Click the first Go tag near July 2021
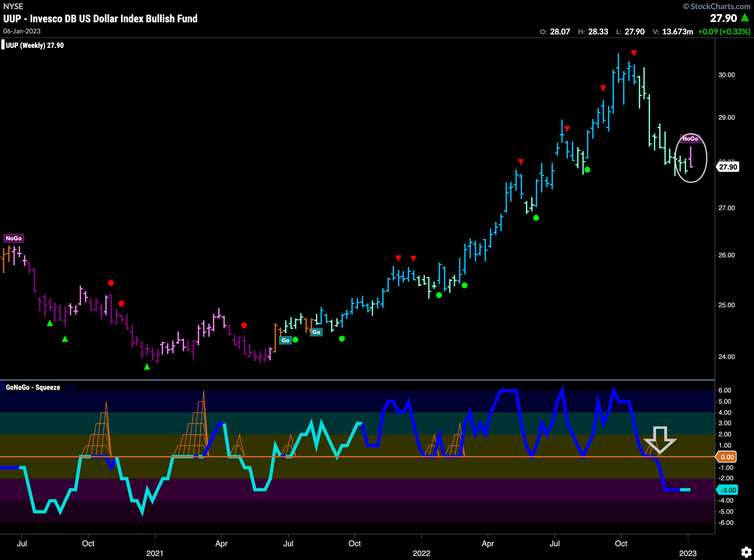The image size is (754, 560). tap(285, 340)
